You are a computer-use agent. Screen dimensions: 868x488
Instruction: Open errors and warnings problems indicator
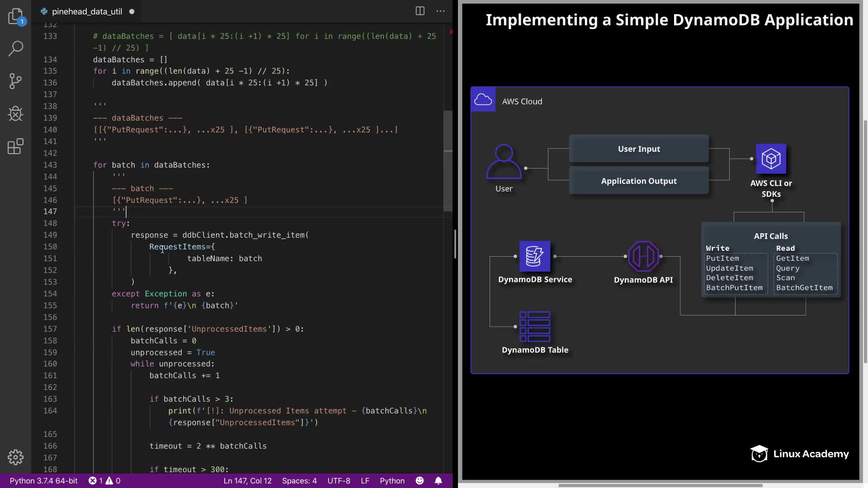[x=104, y=481]
